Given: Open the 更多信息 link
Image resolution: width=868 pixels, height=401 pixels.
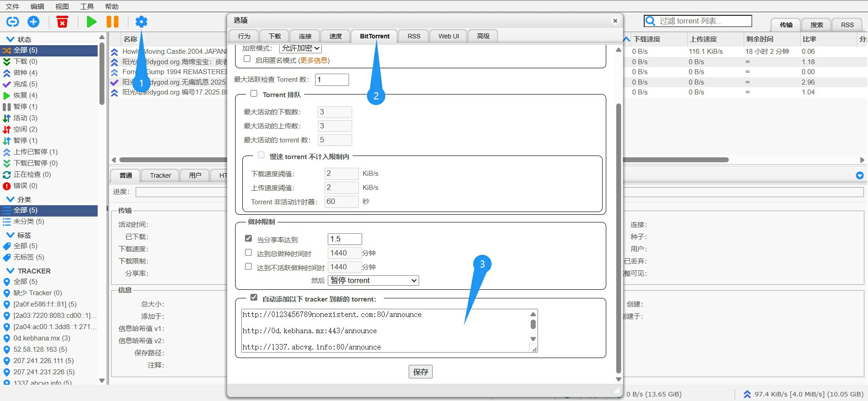Looking at the screenshot, I should click(314, 61).
